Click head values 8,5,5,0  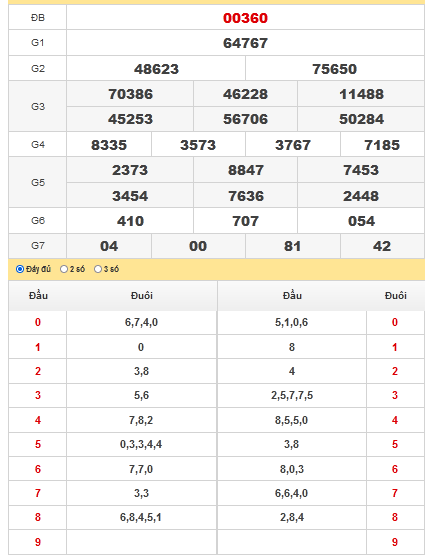coord(292,420)
